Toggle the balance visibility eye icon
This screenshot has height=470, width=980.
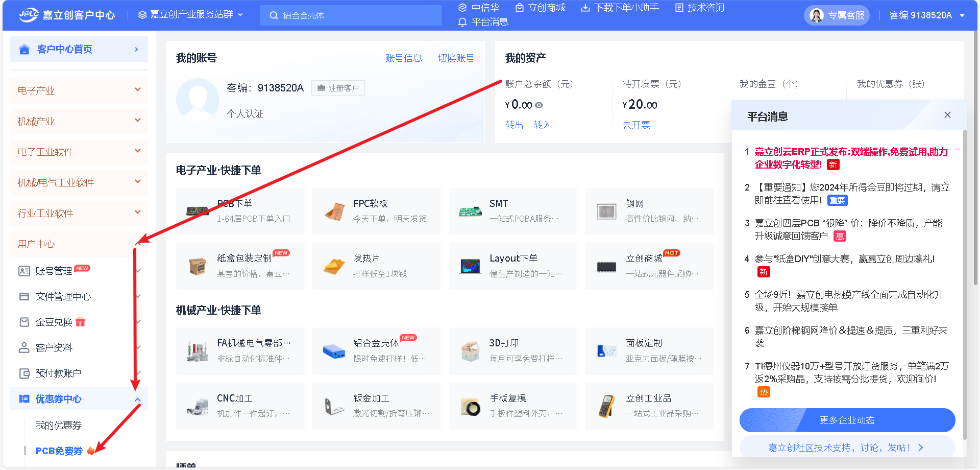(x=539, y=105)
